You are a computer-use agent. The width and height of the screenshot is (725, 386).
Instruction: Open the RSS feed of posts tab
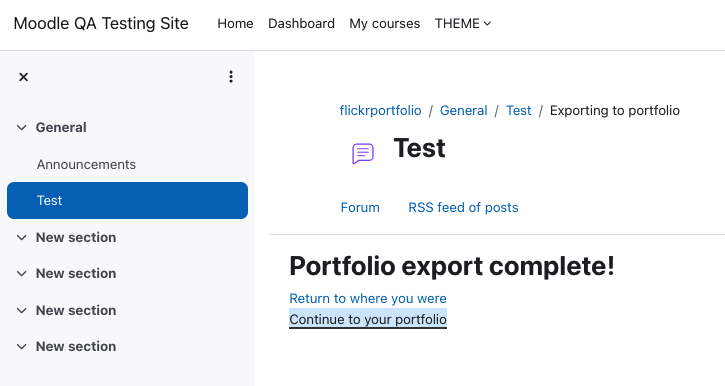[x=463, y=208]
